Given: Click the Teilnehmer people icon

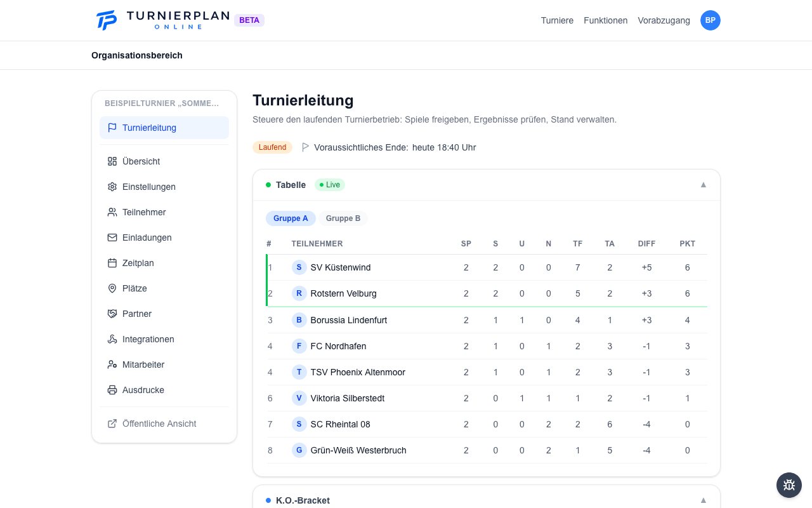Looking at the screenshot, I should coord(112,212).
